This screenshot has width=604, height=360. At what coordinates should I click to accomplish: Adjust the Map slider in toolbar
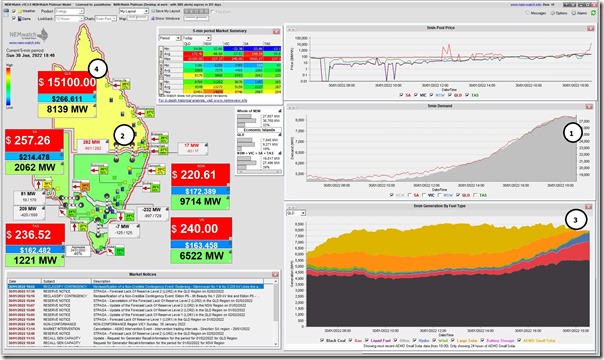point(138,18)
